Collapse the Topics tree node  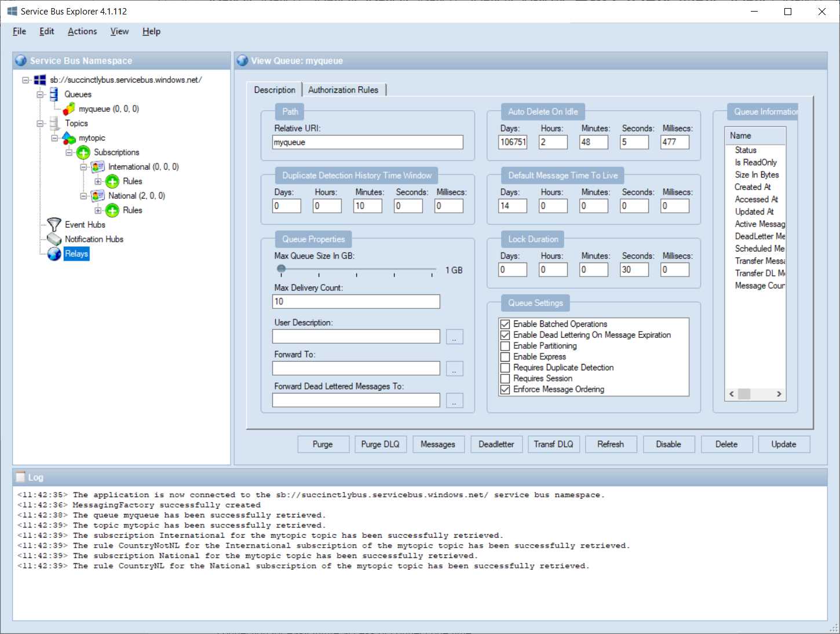[x=40, y=123]
